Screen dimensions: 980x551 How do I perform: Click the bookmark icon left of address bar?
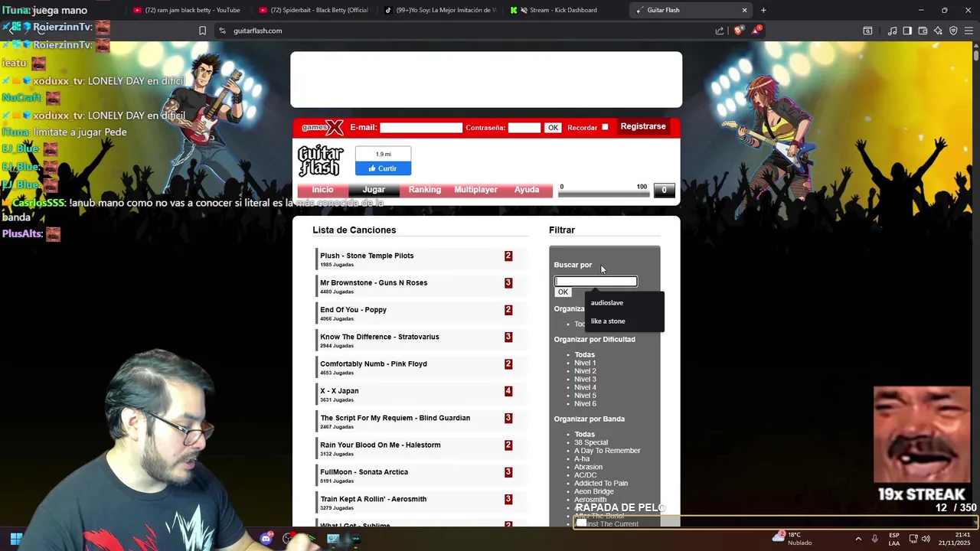point(202,31)
